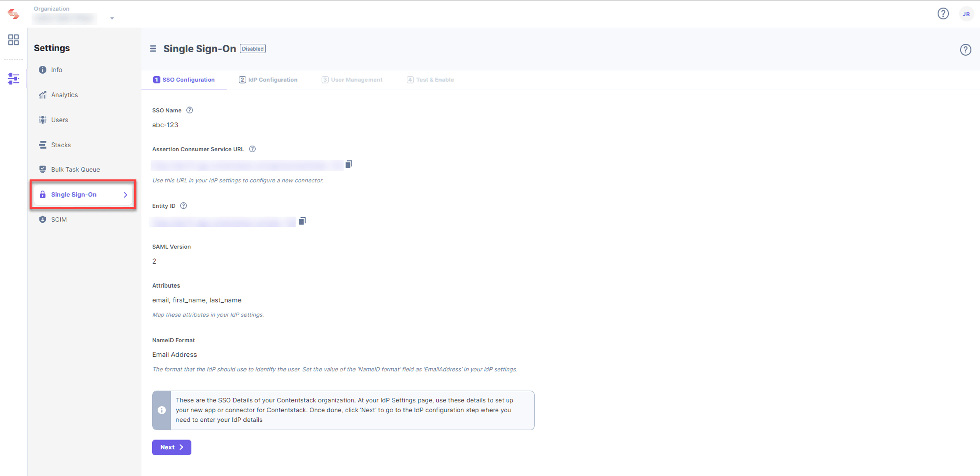Screen dimensions: 980x476
Task: Copy the Entity ID value
Action: point(302,221)
